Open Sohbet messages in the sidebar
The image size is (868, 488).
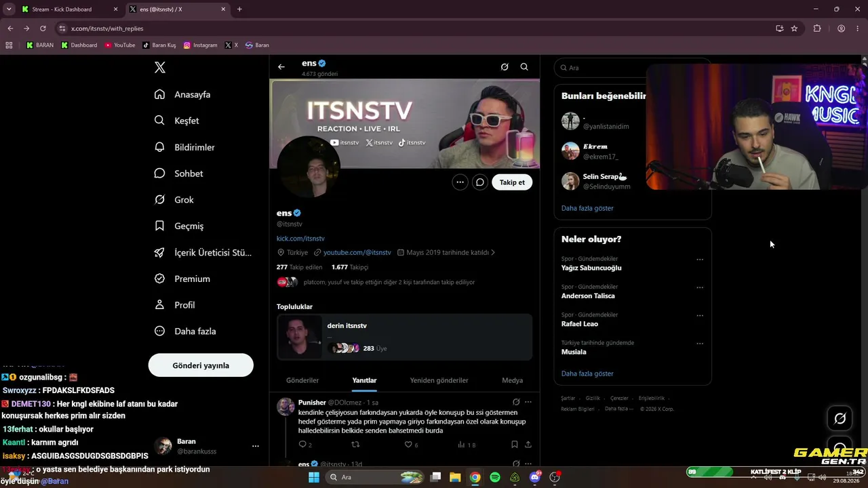pyautogui.click(x=179, y=174)
